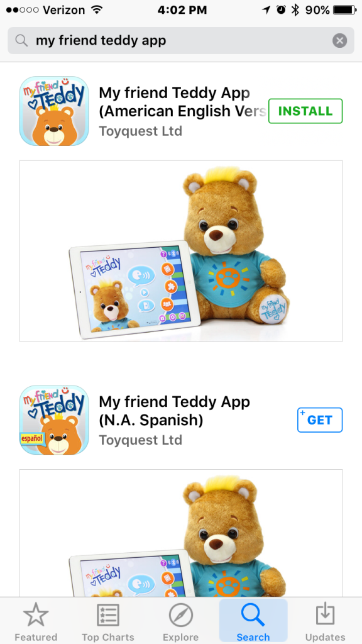This screenshot has height=644, width=362.
Task: Open the Top Charts tab
Action: click(108, 621)
